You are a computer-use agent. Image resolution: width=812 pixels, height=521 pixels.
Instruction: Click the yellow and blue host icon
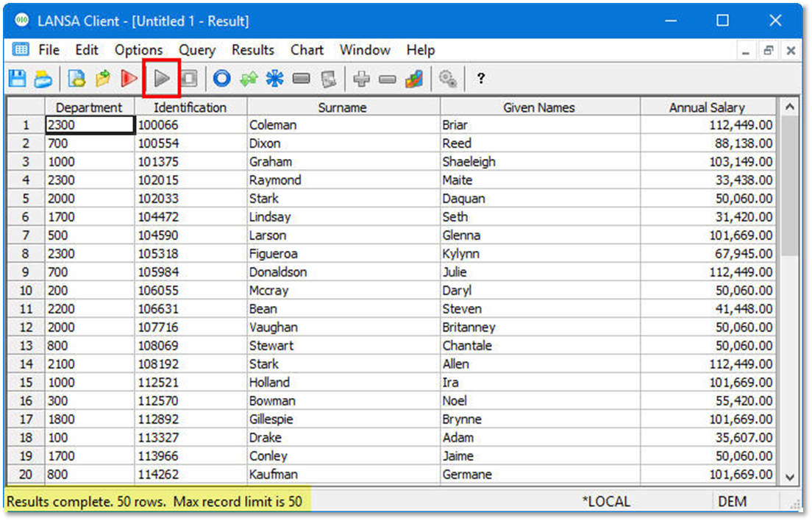pos(43,79)
